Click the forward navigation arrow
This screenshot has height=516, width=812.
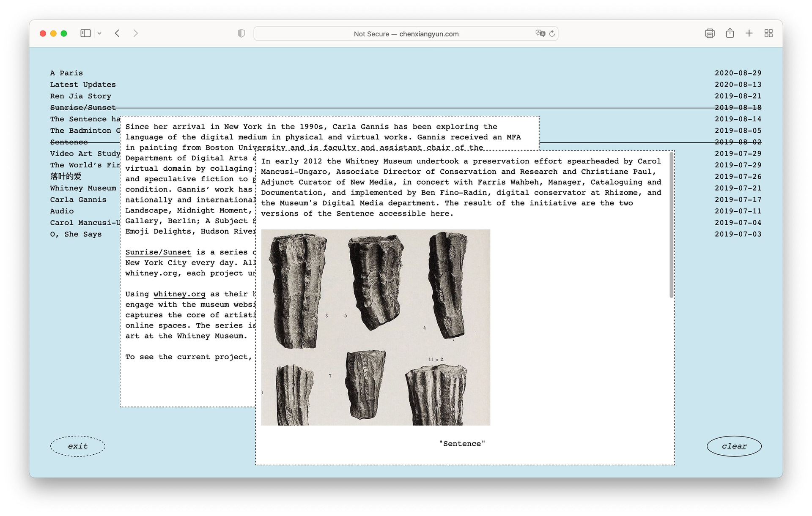tap(135, 33)
